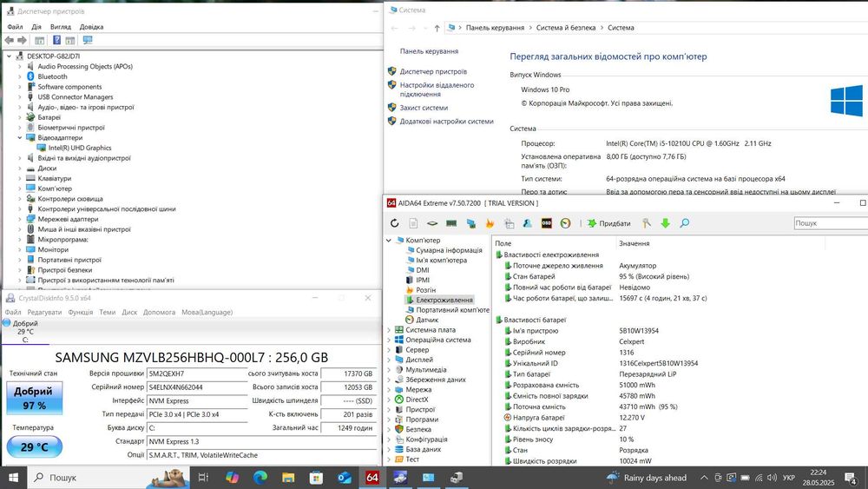
Task: Open Функція menu in CrystalDiskInfo
Action: (80, 313)
